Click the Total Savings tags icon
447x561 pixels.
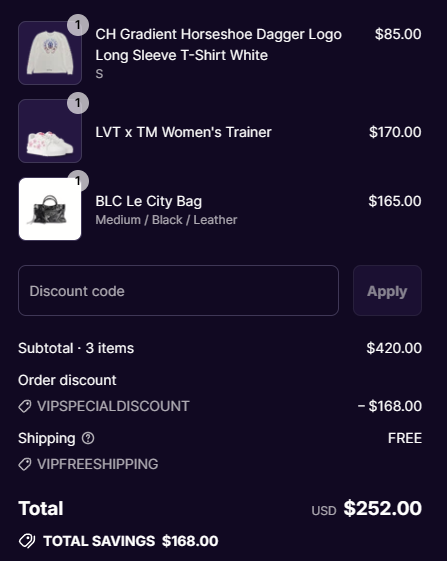(27, 541)
